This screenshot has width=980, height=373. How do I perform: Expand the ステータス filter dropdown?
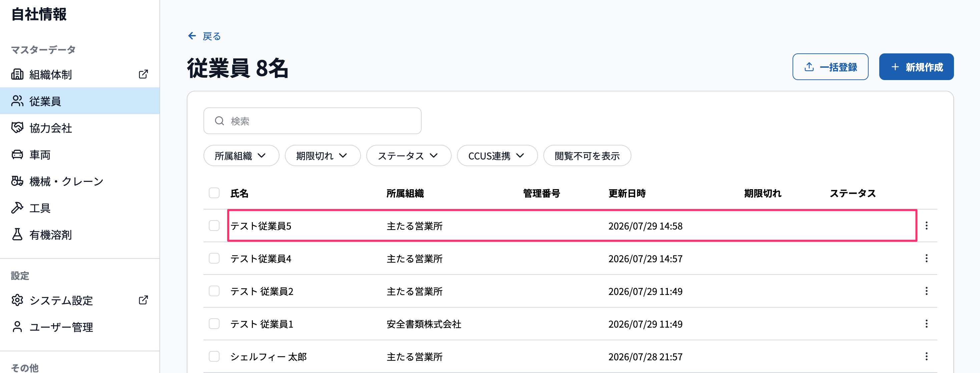click(x=409, y=156)
